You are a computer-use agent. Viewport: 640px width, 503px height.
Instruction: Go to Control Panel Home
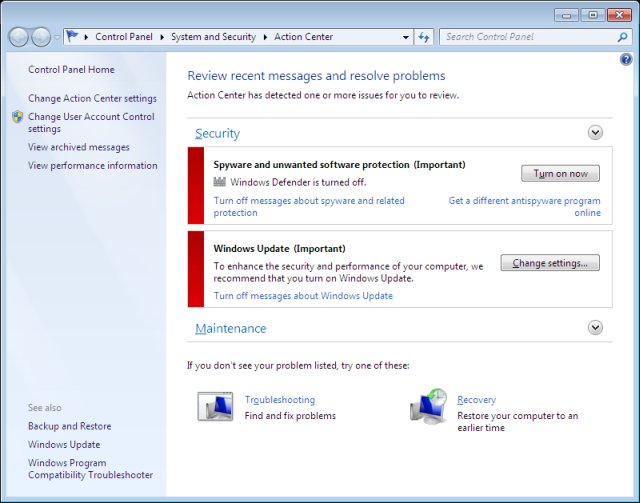71,69
